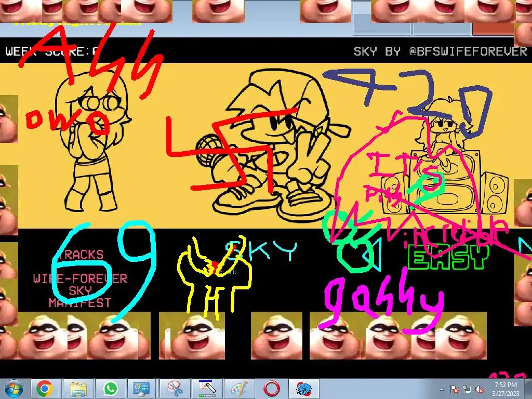Launch the Opera browser from the taskbar
The height and width of the screenshot is (399, 532).
click(271, 389)
